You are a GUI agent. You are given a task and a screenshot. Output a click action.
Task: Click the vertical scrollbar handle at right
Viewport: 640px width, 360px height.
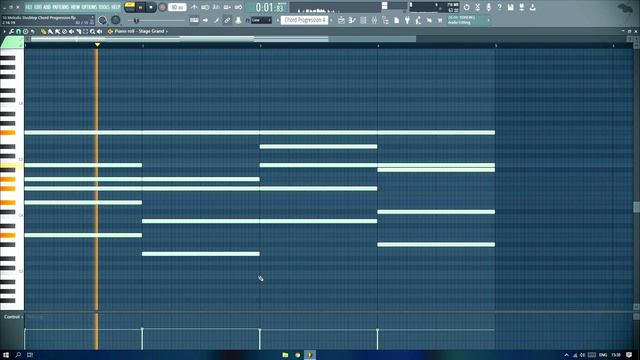(x=636, y=207)
